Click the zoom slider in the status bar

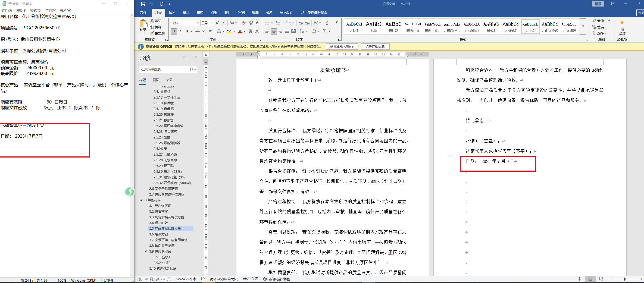(x=624, y=279)
